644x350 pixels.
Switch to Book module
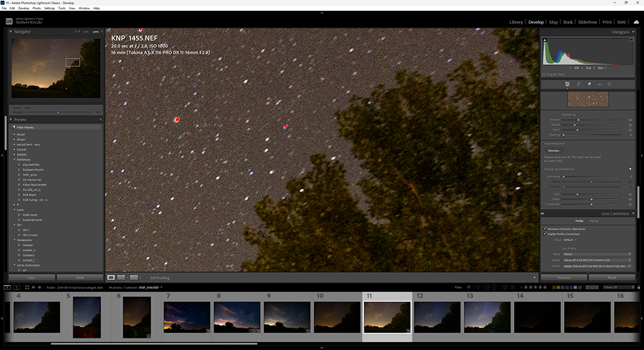pyautogui.click(x=567, y=22)
